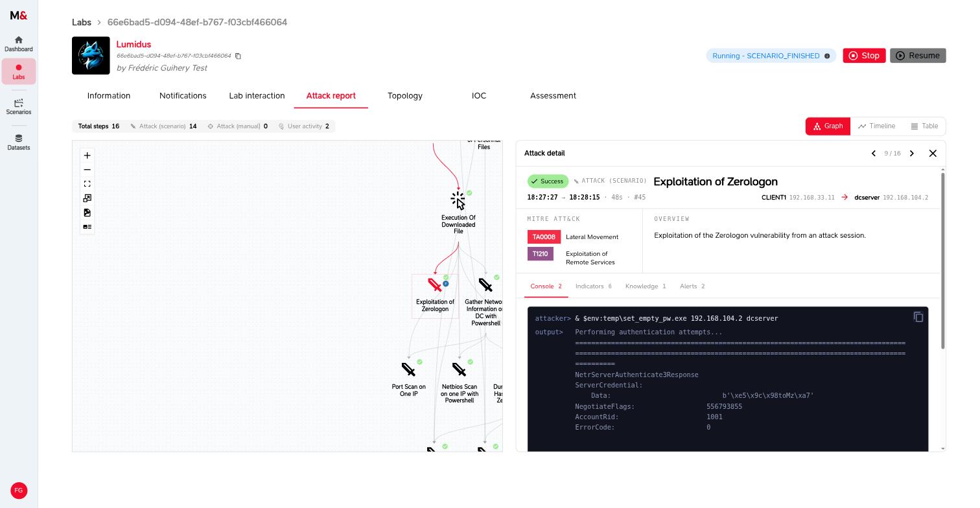Image resolution: width=980 pixels, height=508 pixels.
Task: Filter by User activity steps
Action: (x=304, y=126)
